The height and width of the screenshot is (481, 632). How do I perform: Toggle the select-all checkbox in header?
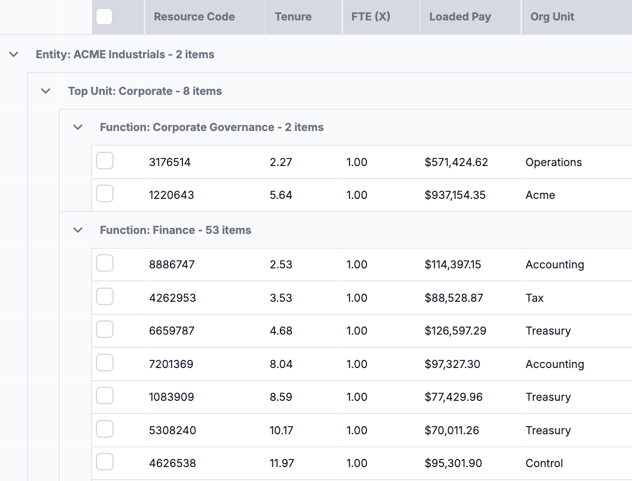104,16
